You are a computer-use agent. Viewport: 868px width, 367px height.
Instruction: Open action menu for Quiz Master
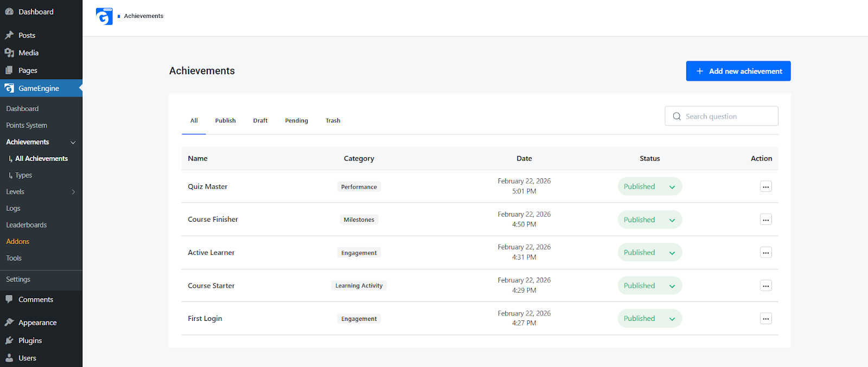point(765,186)
